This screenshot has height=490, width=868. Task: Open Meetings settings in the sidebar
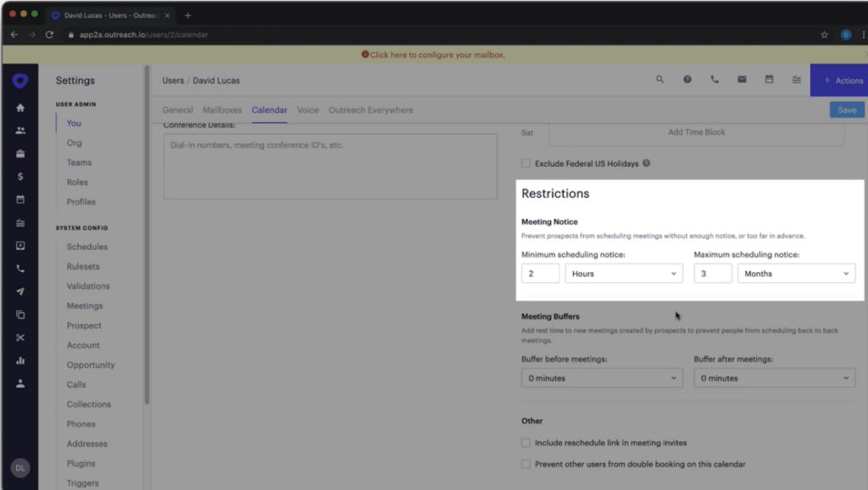click(85, 306)
